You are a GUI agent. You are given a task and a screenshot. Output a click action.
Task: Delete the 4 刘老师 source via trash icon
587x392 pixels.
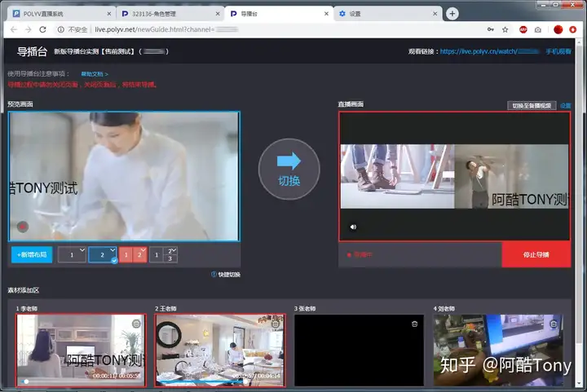[554, 324]
